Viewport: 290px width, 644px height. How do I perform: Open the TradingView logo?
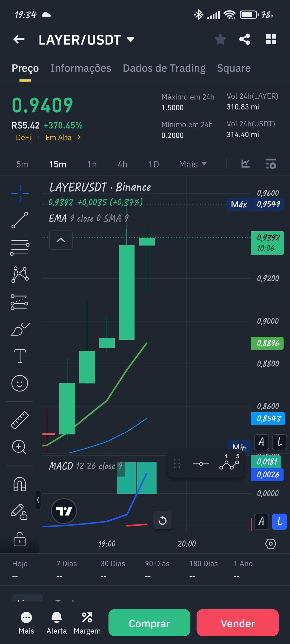coord(64,511)
